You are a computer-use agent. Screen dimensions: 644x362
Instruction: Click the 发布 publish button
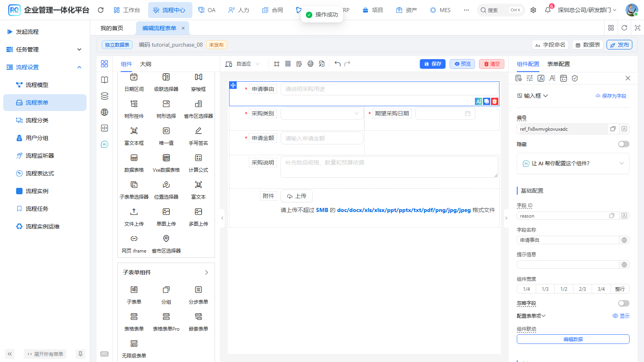[619, 45]
